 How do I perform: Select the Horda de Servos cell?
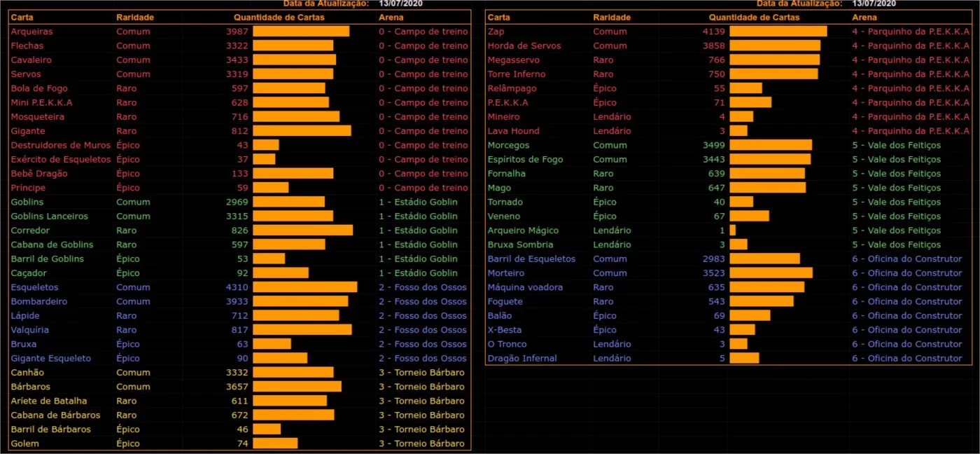524,46
